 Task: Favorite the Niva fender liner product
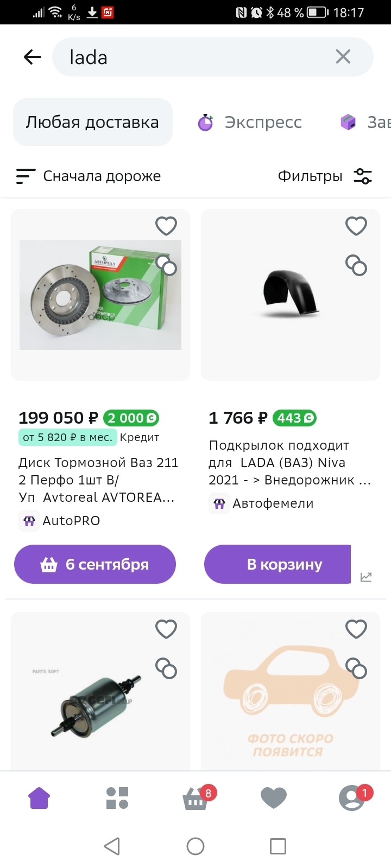(356, 226)
